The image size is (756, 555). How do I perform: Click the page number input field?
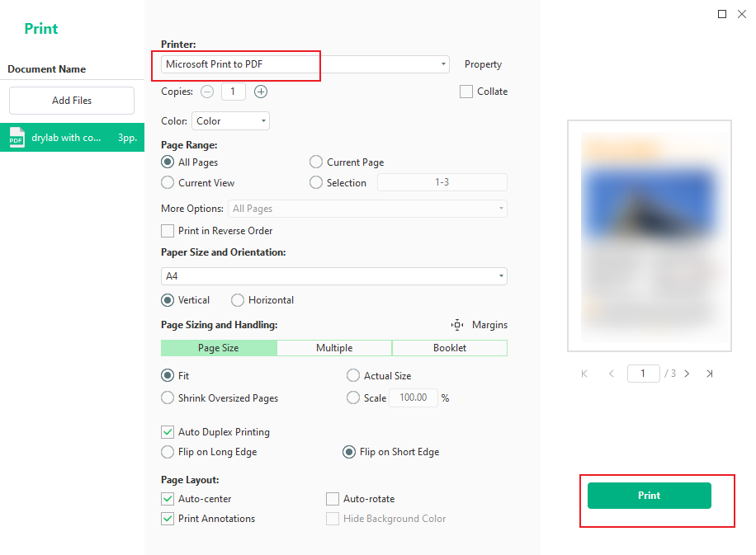point(643,374)
